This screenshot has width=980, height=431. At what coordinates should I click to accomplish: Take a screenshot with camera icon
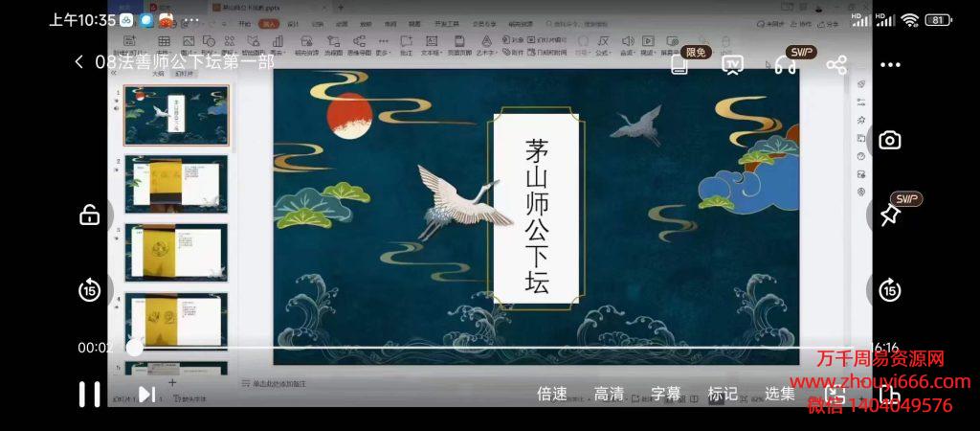pyautogui.click(x=890, y=140)
